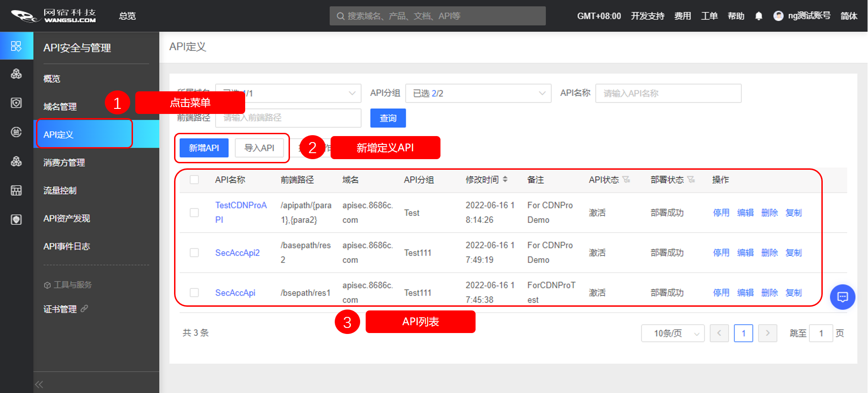The image size is (868, 393).
Task: Click the search magnifier icon
Action: (341, 16)
